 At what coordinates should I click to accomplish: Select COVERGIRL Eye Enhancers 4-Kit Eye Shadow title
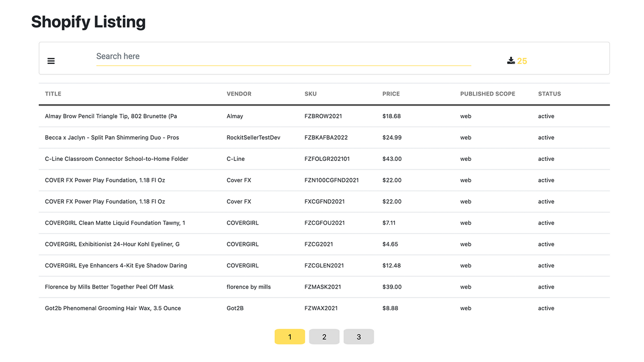click(x=116, y=265)
